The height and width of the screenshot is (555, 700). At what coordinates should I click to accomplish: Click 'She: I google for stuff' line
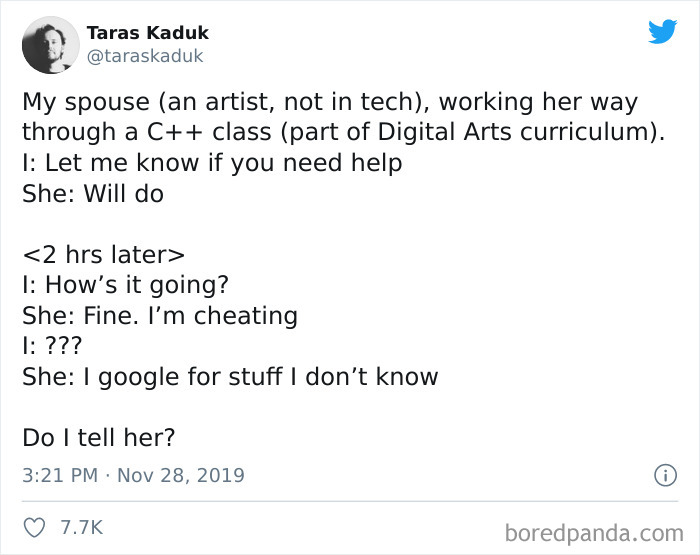pyautogui.click(x=230, y=376)
